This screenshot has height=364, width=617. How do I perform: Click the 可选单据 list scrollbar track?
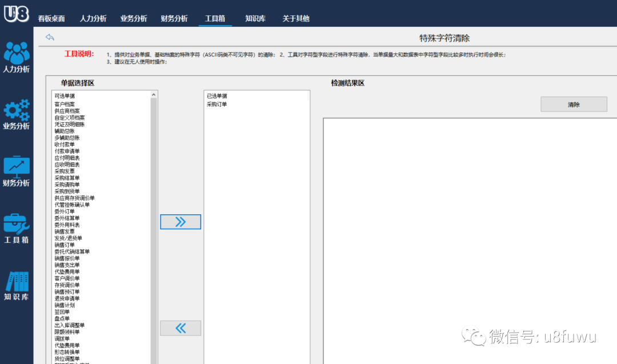[x=154, y=229]
